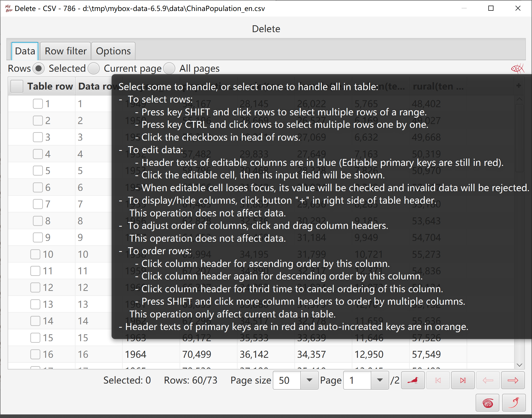Select the 'Current page' radio button

point(94,68)
